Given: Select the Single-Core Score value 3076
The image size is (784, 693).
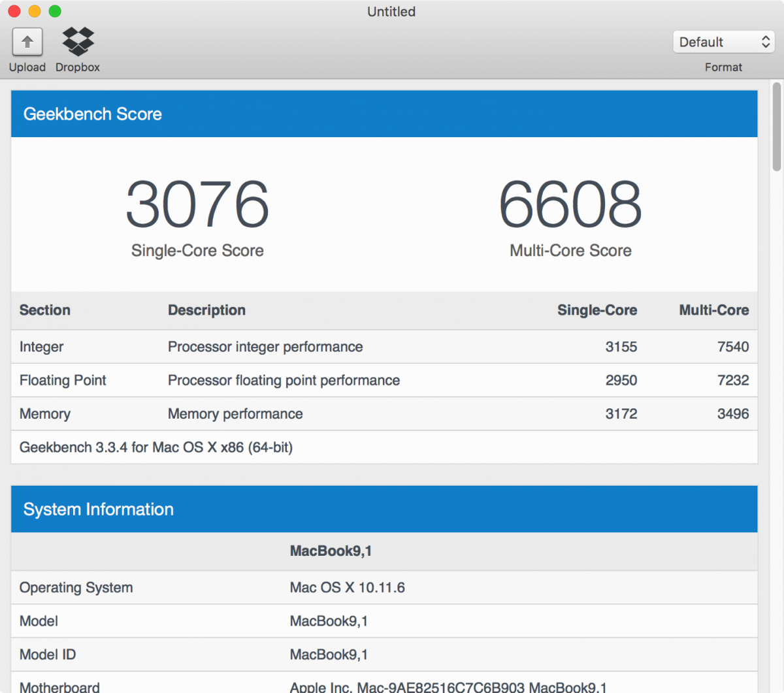Looking at the screenshot, I should [197, 206].
